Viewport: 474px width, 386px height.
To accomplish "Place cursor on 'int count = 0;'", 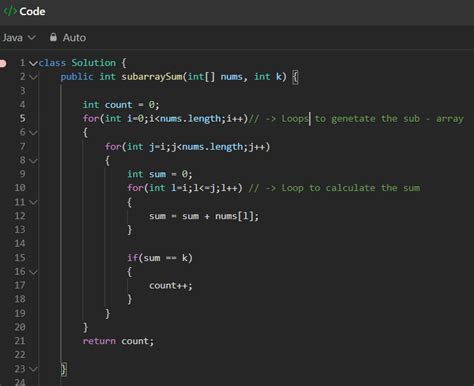I will [121, 105].
